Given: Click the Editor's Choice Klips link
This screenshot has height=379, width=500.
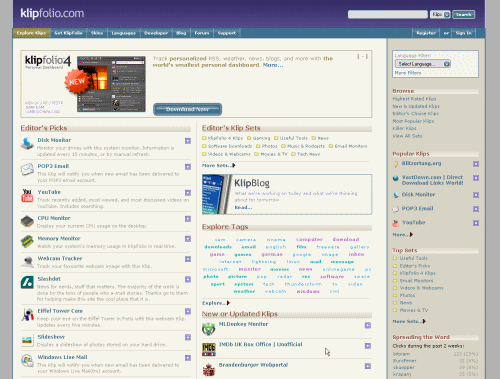Looking at the screenshot, I should (416, 114).
